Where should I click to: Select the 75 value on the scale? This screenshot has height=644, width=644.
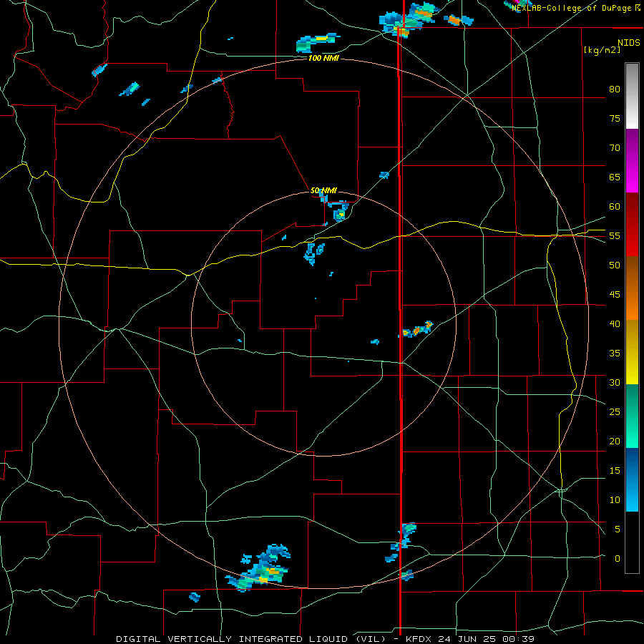pos(615,118)
